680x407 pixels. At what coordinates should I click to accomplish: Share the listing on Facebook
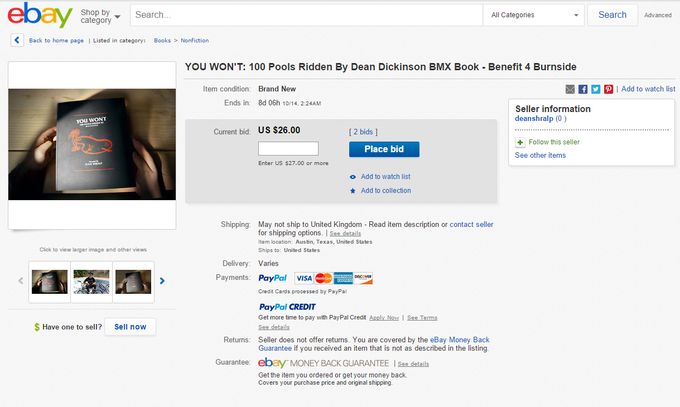583,89
